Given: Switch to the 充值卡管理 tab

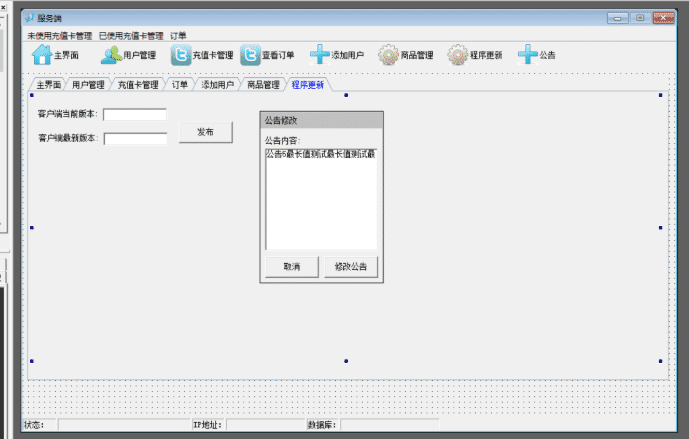Looking at the screenshot, I should [x=138, y=85].
